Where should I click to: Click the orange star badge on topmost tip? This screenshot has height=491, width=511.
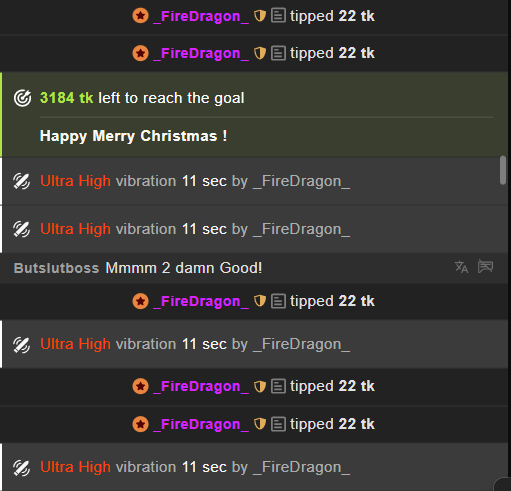pos(140,16)
